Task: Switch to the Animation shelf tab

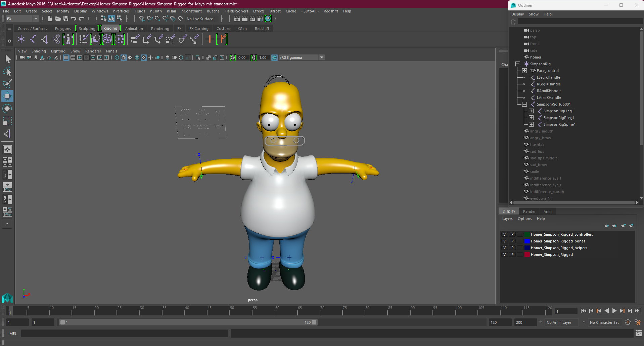Action: (134, 29)
